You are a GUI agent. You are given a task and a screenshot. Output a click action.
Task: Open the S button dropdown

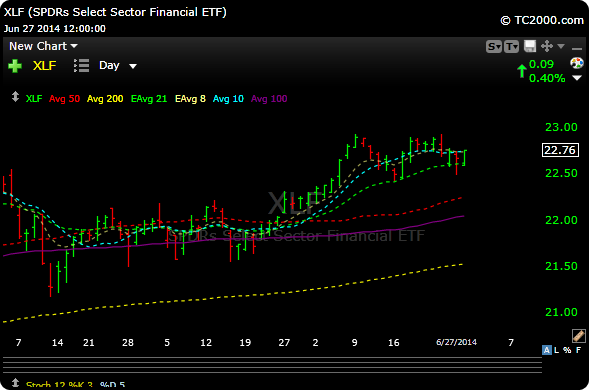click(494, 47)
